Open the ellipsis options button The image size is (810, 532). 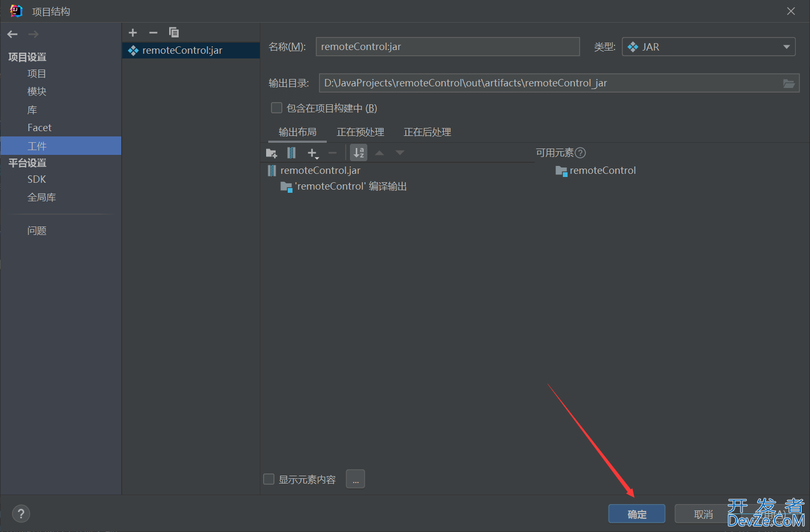[356, 479]
